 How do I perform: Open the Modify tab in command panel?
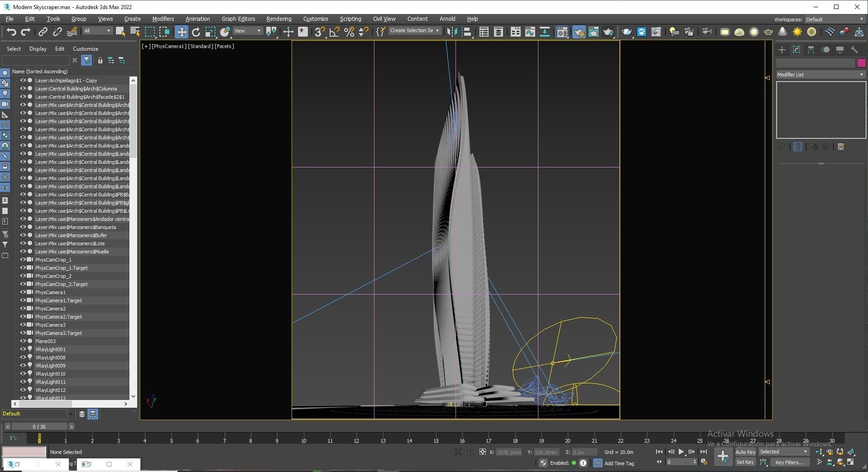pos(796,50)
